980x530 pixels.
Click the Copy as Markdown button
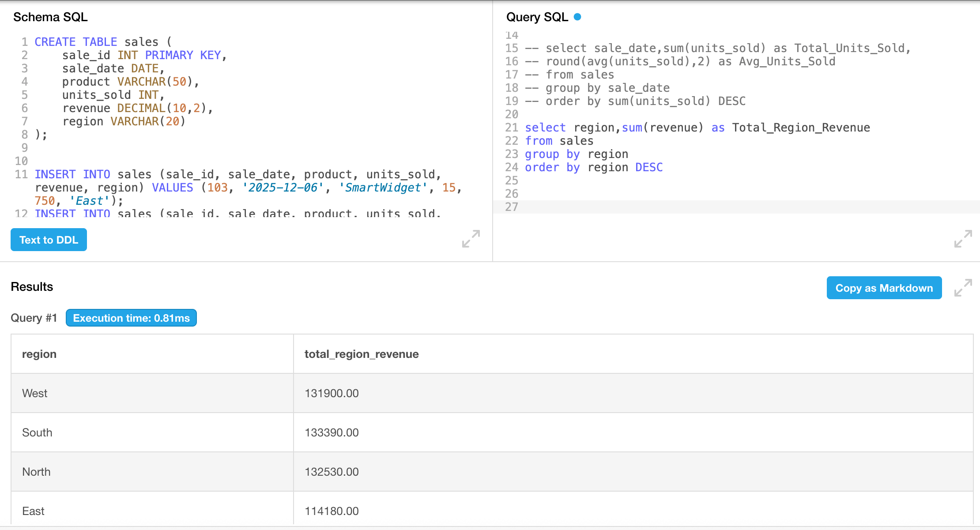pos(884,287)
